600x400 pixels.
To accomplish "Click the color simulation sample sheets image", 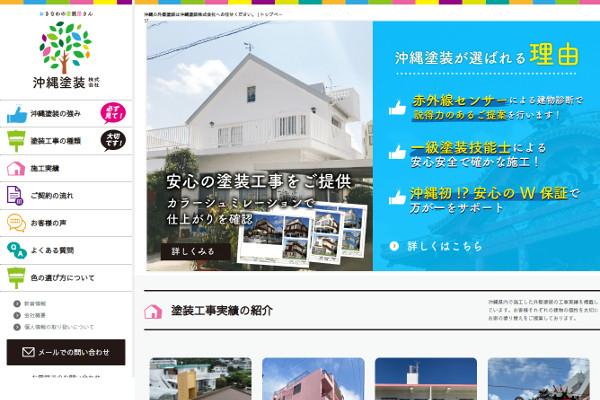I will pos(302,233).
